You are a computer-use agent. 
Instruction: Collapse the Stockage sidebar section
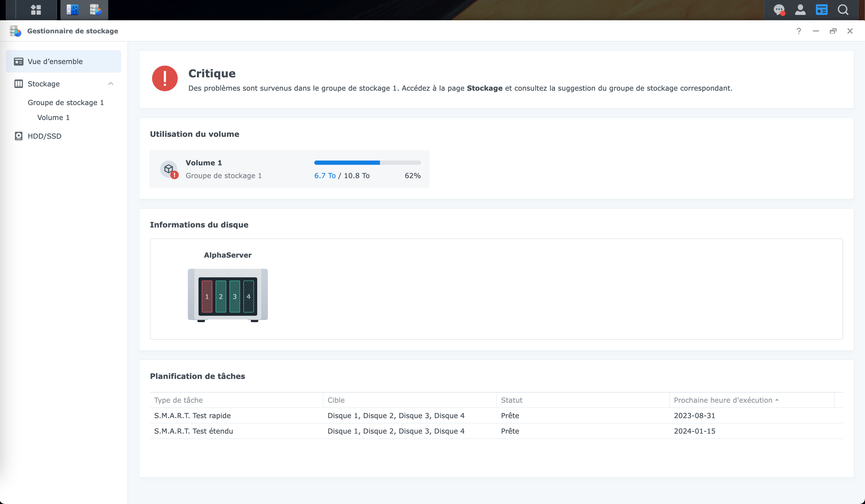tap(110, 84)
